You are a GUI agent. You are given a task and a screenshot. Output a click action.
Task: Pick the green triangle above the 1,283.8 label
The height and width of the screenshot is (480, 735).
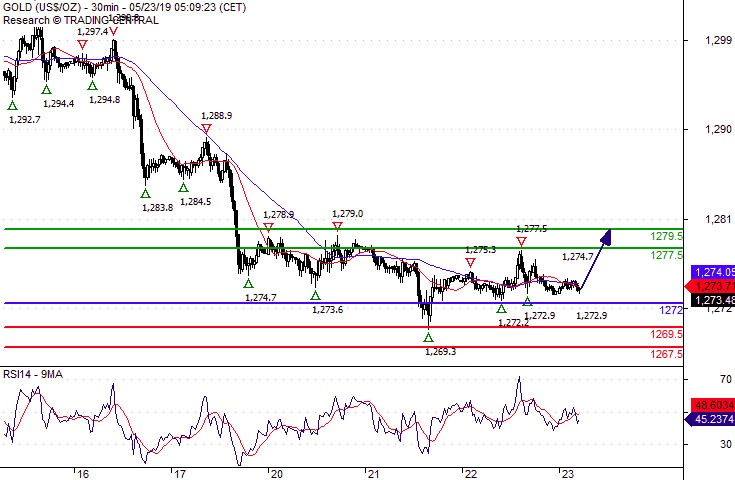coord(145,193)
